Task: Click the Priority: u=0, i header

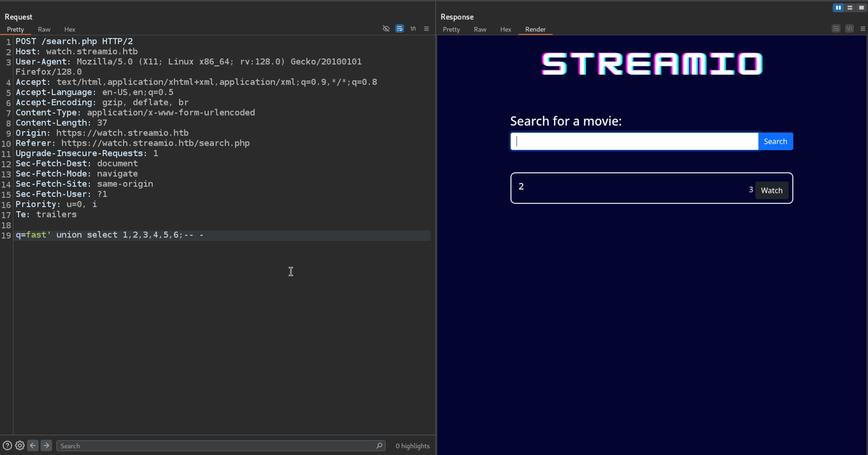Action: coord(56,204)
